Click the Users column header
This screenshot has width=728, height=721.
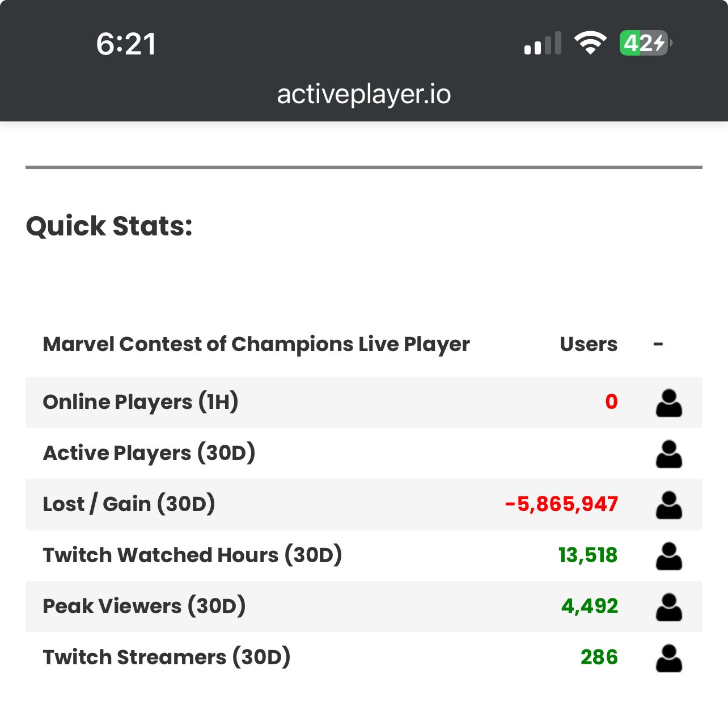pos(589,344)
